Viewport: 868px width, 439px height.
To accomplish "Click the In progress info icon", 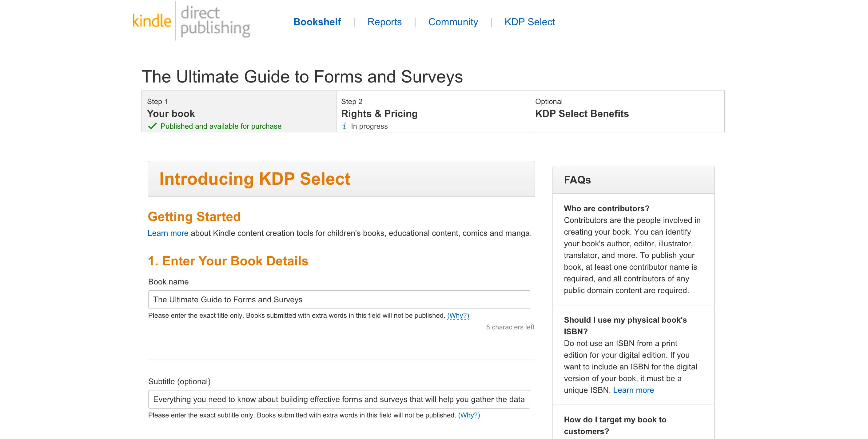I will (x=344, y=126).
